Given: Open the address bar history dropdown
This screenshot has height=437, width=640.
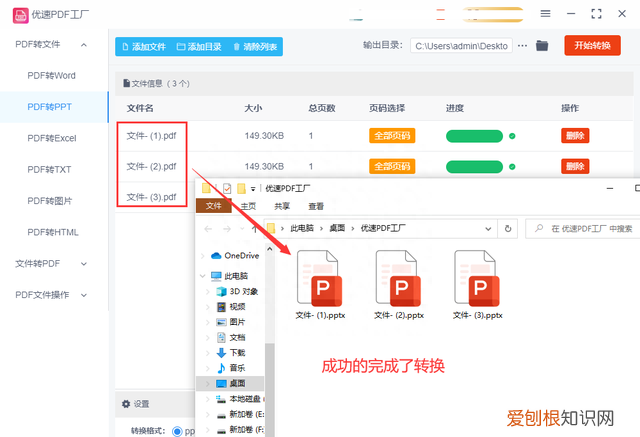Looking at the screenshot, I should click(488, 229).
